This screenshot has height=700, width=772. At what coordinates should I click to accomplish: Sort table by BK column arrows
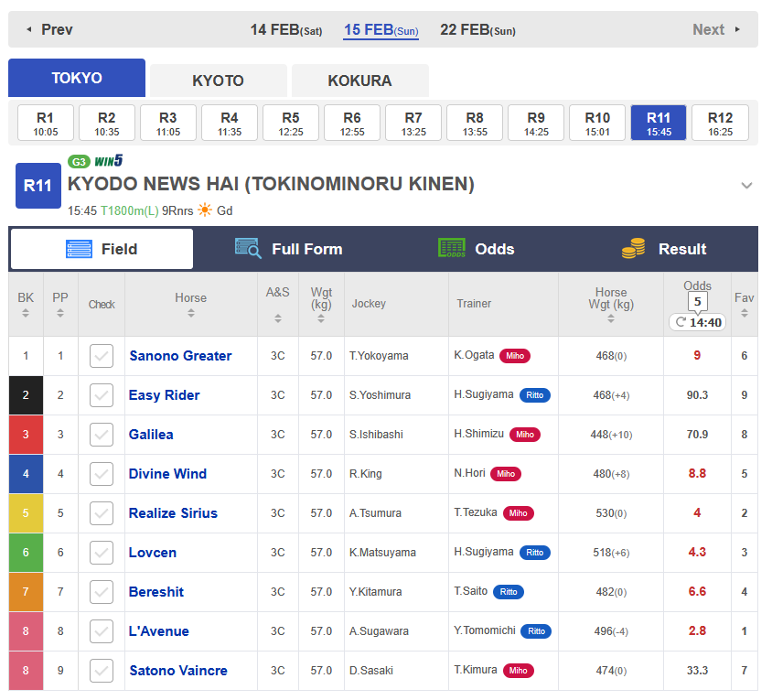26,313
